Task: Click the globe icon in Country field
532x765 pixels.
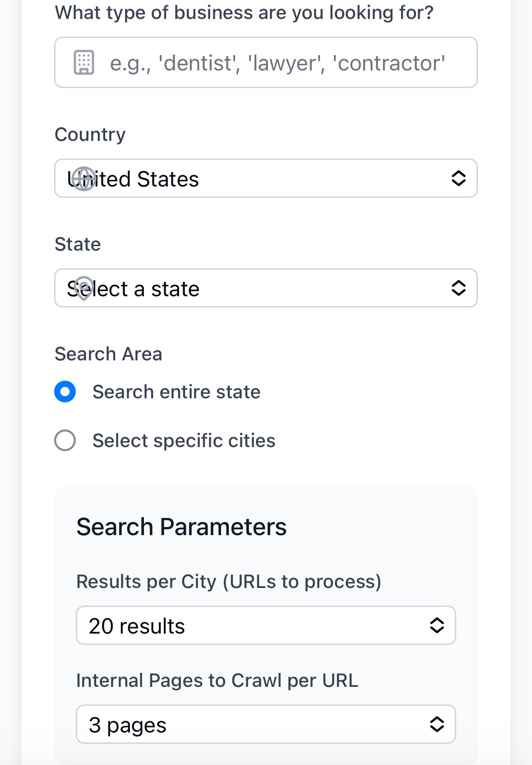Action: pyautogui.click(x=84, y=179)
